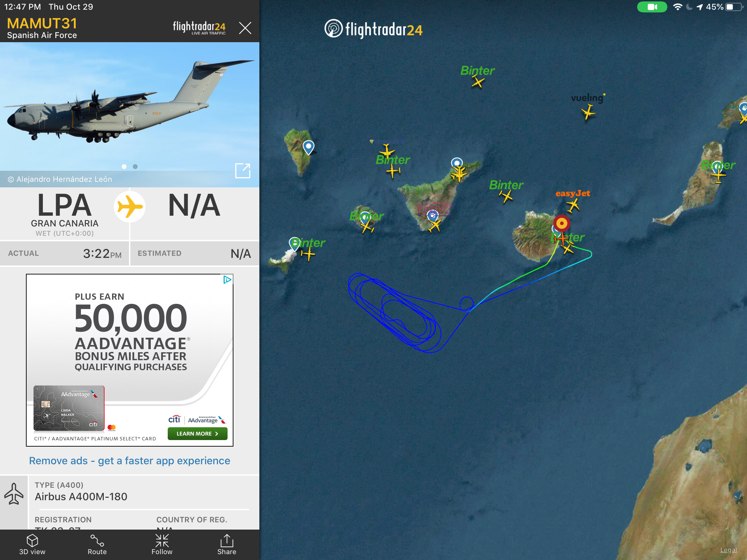
Task: Tap the La Palma airport pin
Action: [308, 148]
